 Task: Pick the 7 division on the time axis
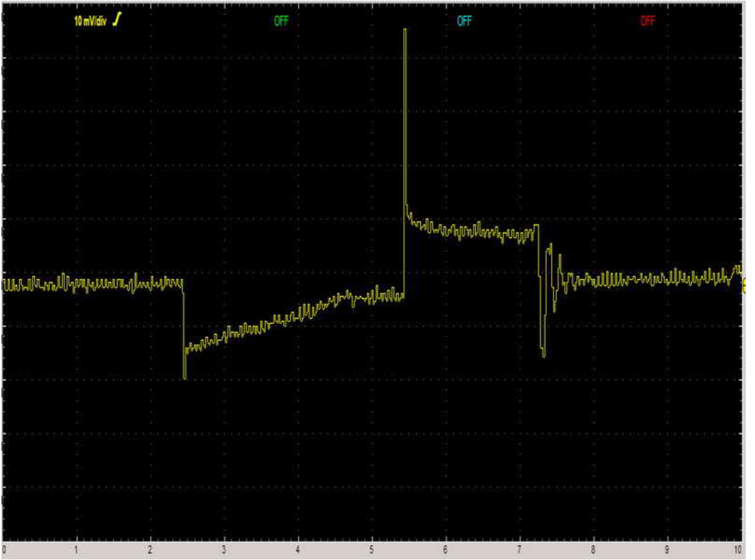click(519, 550)
